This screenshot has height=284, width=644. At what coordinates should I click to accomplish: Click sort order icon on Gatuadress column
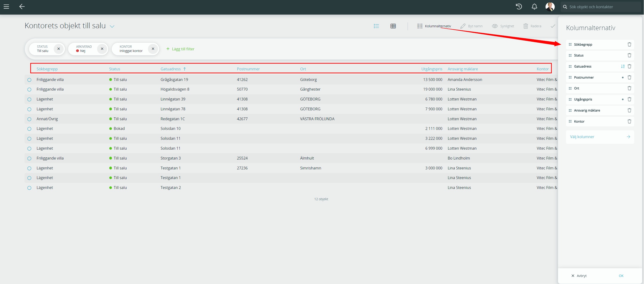[x=623, y=66]
